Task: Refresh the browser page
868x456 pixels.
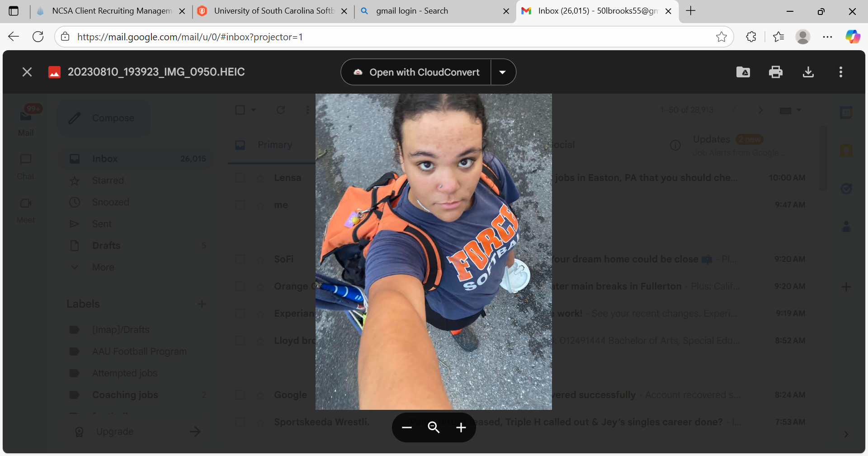Action: click(38, 37)
